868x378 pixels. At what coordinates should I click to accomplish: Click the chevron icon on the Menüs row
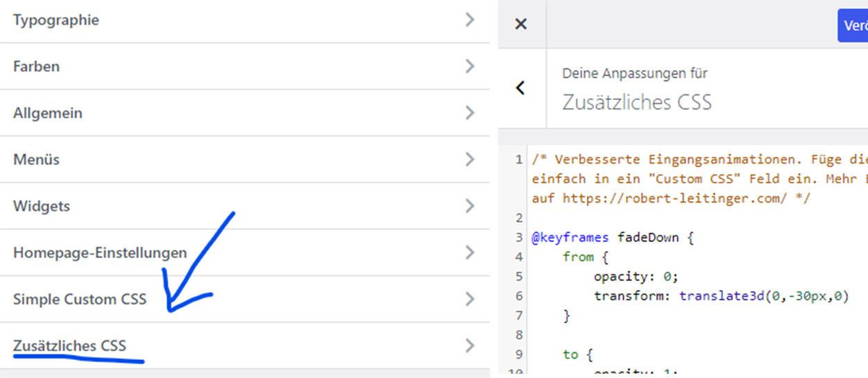point(470,160)
